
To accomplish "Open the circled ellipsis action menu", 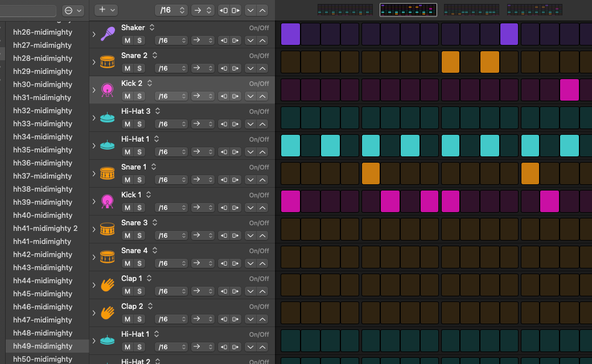I will (73, 11).
